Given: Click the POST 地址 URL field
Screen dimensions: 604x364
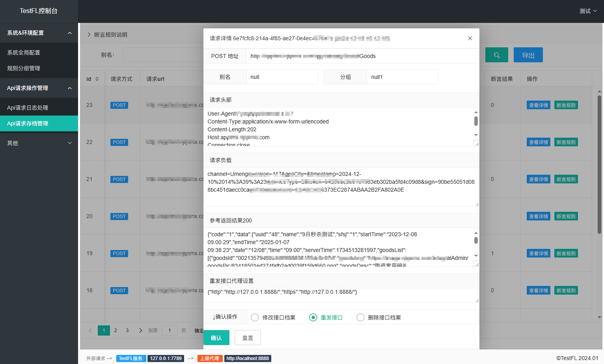Looking at the screenshot, I should tap(362, 56).
